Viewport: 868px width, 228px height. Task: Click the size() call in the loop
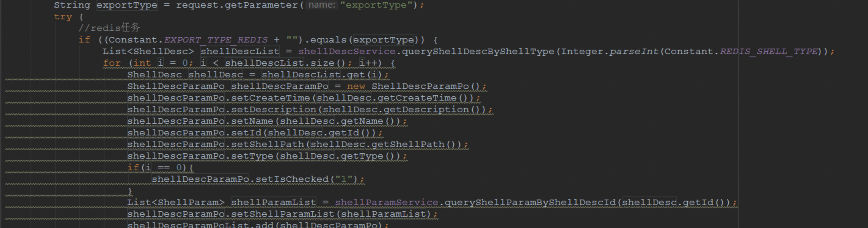click(x=328, y=63)
